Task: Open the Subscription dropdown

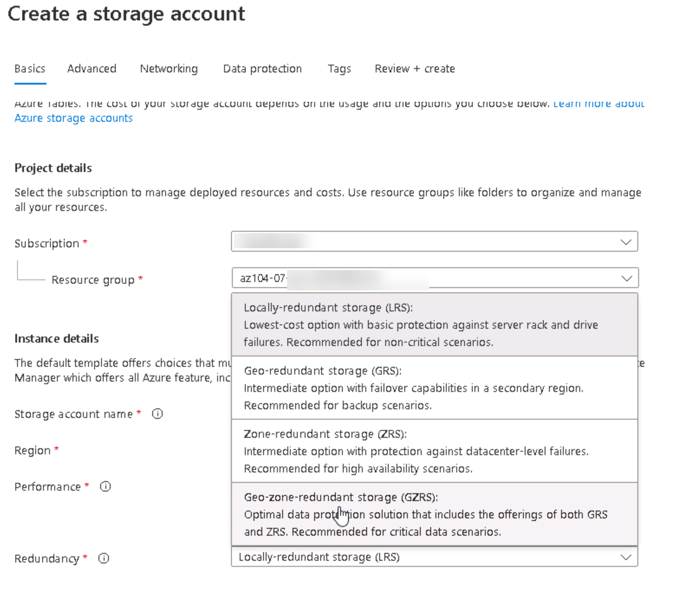Action: (433, 241)
